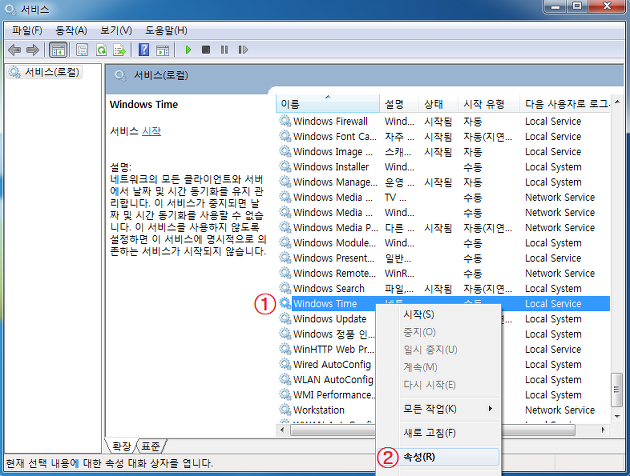Screen dimensions: 630x476
Task: Click the Forward arrow toolbar icon
Action: pos(32,50)
